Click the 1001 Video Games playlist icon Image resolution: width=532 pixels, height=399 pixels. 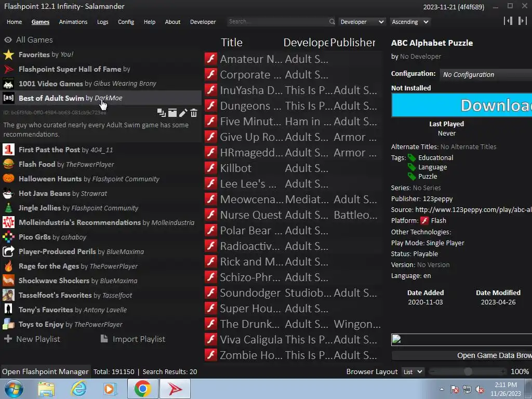click(8, 84)
